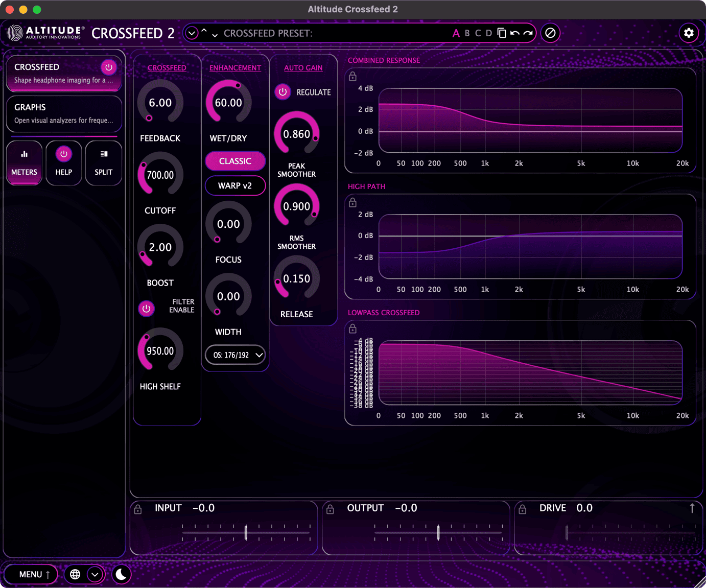Open the settings gear icon

689,33
